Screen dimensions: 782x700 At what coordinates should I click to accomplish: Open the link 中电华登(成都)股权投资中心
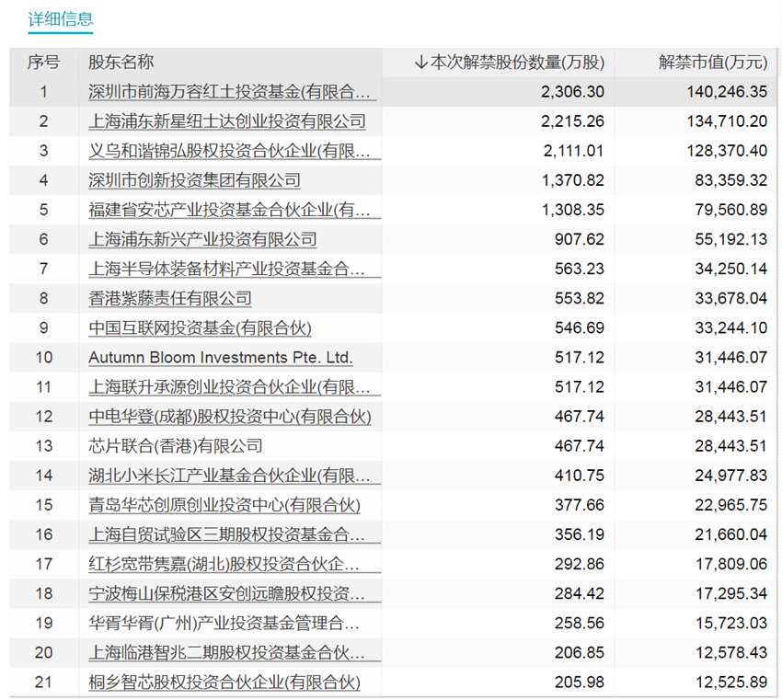tap(225, 417)
